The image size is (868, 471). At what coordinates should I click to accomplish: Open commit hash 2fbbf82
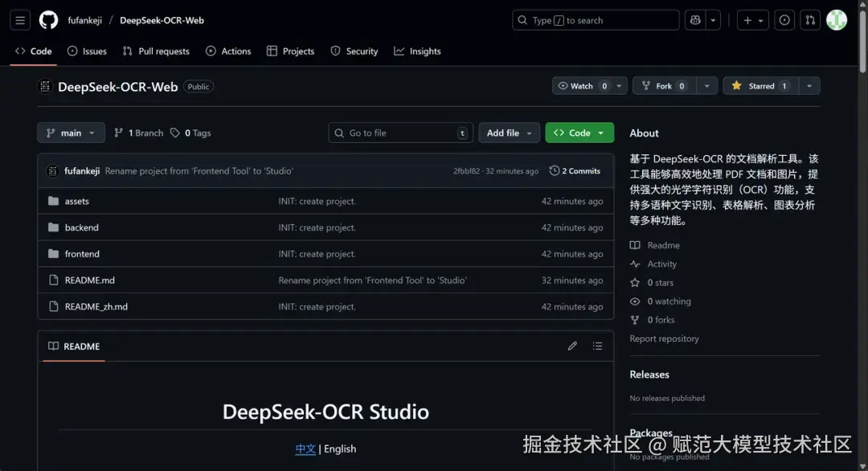(x=467, y=171)
